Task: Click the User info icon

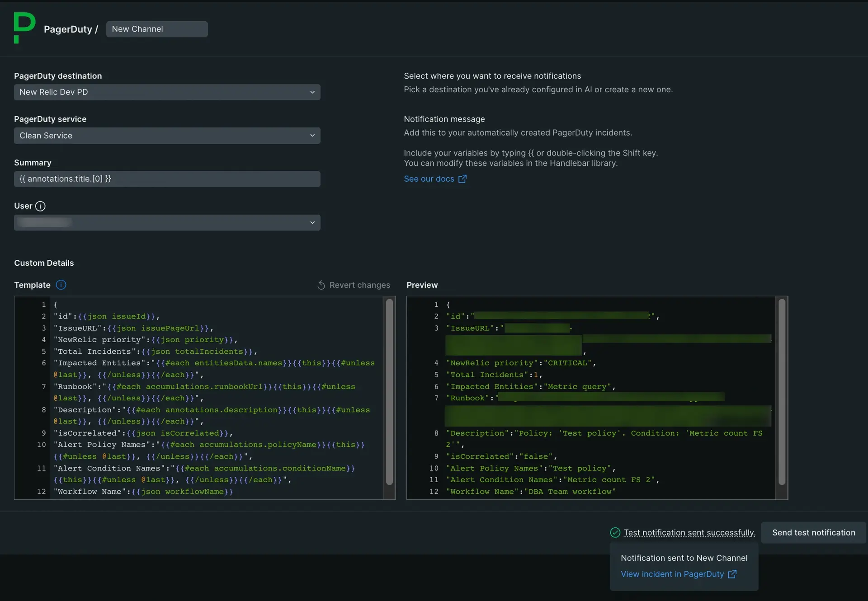Action: tap(40, 206)
